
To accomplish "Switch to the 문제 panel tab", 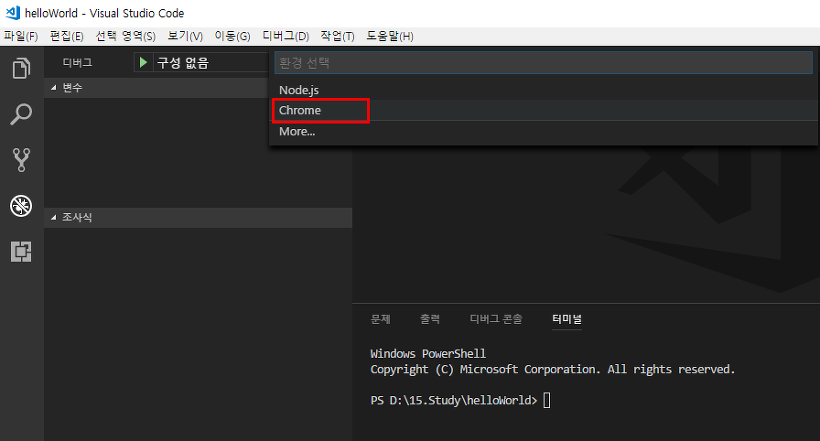I will (x=381, y=319).
